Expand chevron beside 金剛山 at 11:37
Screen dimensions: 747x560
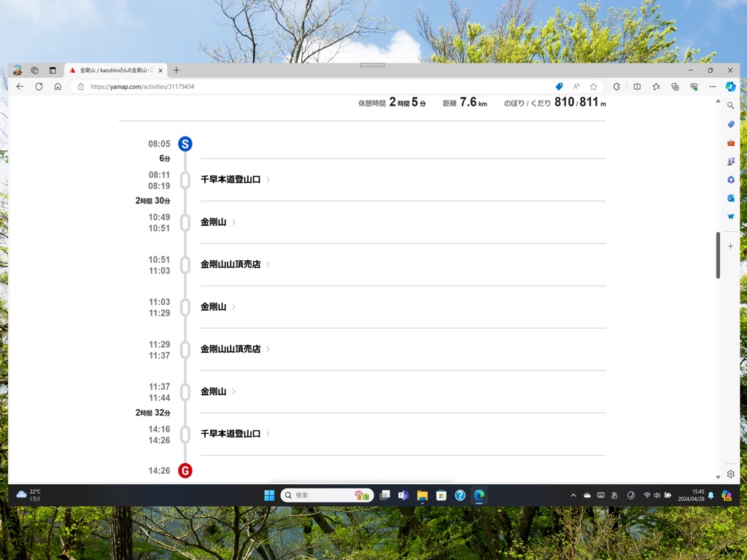233,392
